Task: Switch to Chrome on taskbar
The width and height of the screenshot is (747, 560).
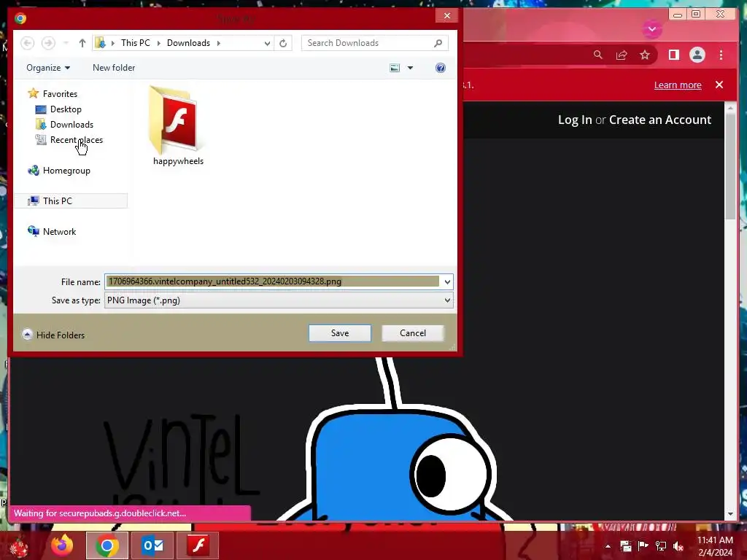Action: point(107,545)
